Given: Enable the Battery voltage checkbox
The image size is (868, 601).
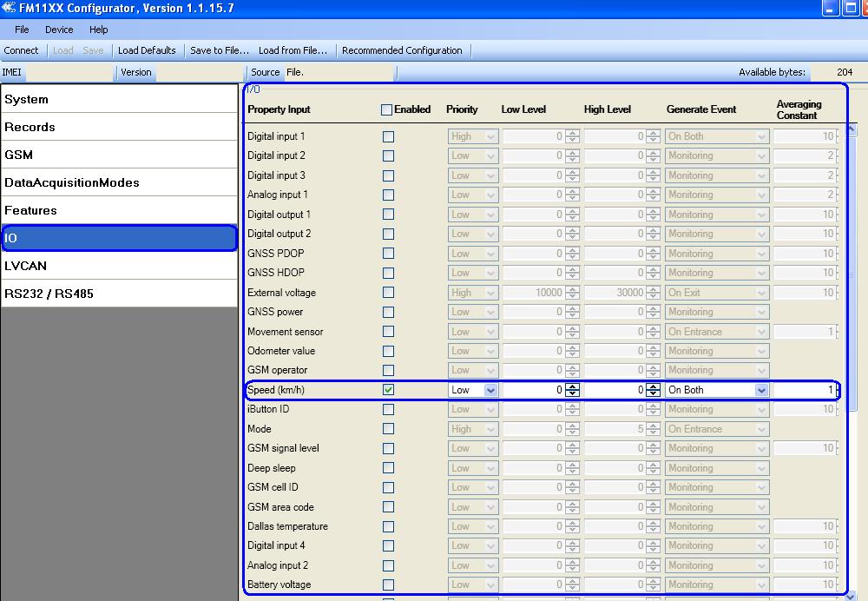Looking at the screenshot, I should pos(388,584).
